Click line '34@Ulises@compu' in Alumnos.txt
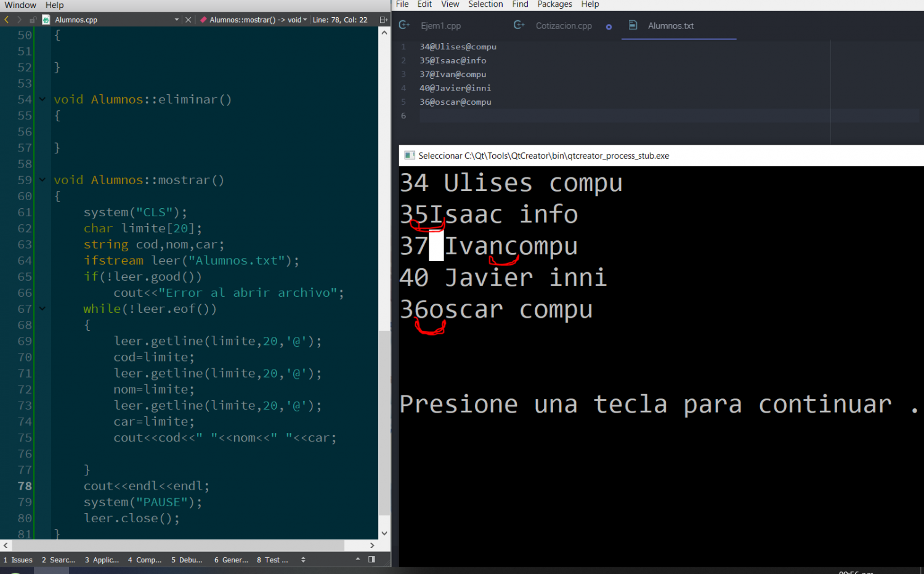924x574 pixels. pyautogui.click(x=458, y=47)
